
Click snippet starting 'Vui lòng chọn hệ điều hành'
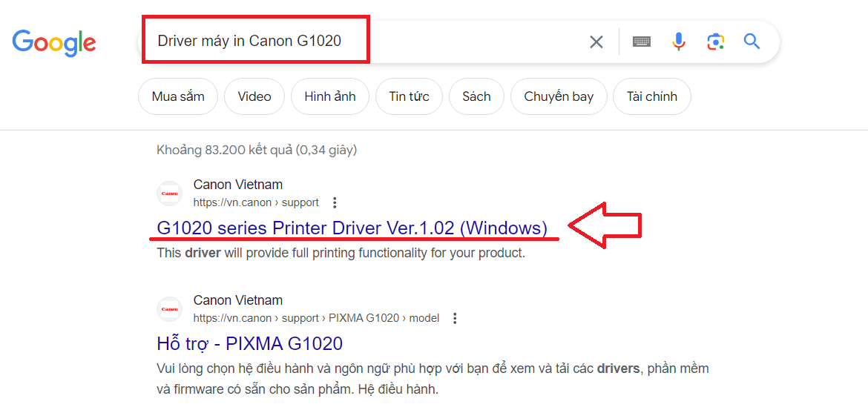coord(433,379)
